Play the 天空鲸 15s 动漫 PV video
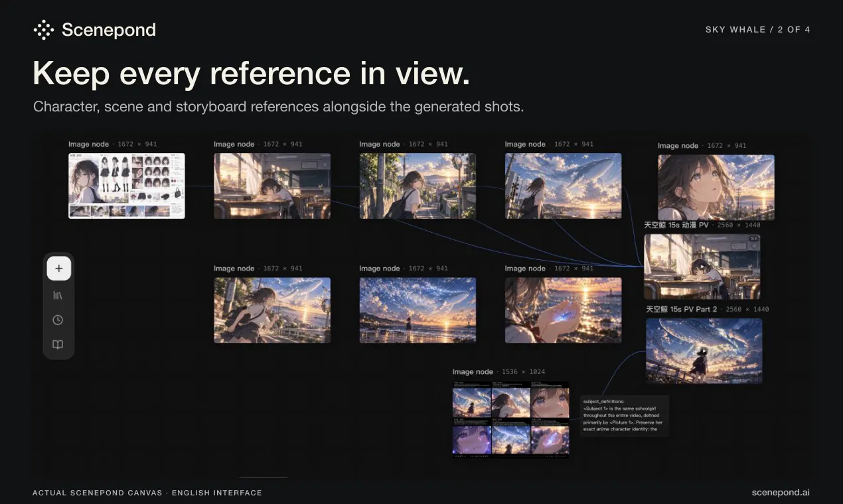The height and width of the screenshot is (504, 843). [x=702, y=267]
